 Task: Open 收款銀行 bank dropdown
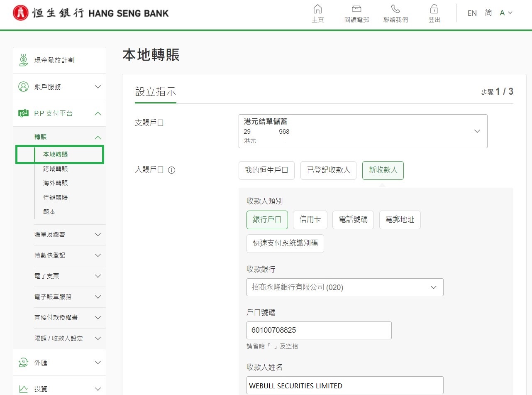[345, 287]
